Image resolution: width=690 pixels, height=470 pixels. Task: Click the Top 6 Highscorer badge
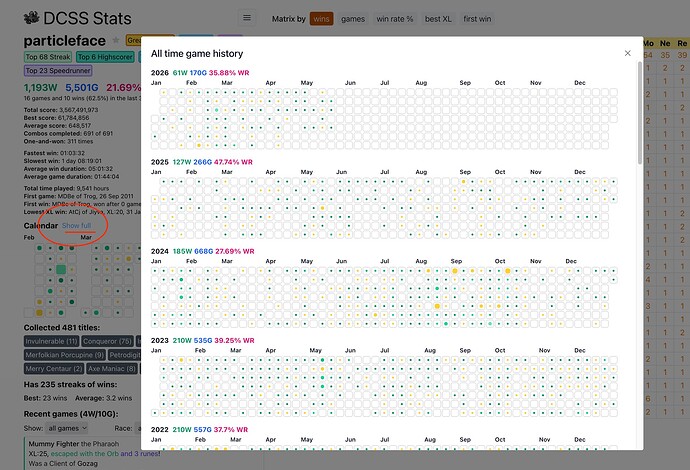105,57
